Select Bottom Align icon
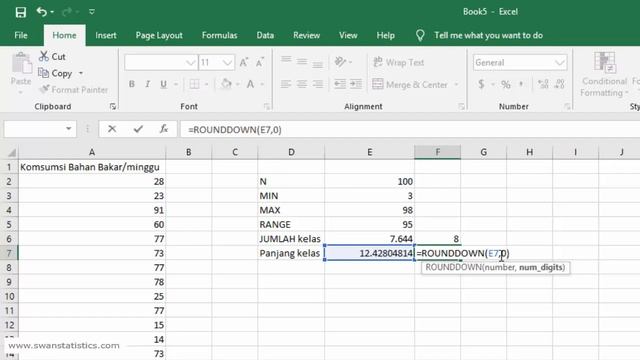 coord(318,63)
